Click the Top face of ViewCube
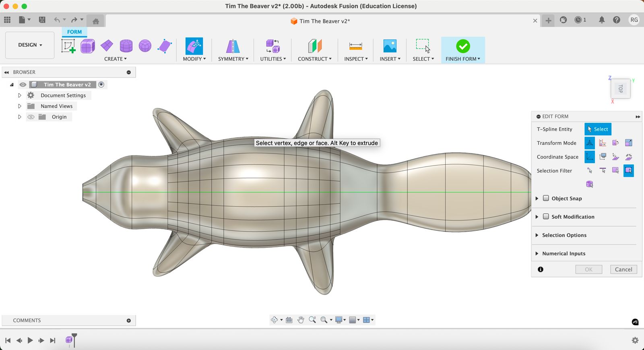644x350 pixels. 620,89
